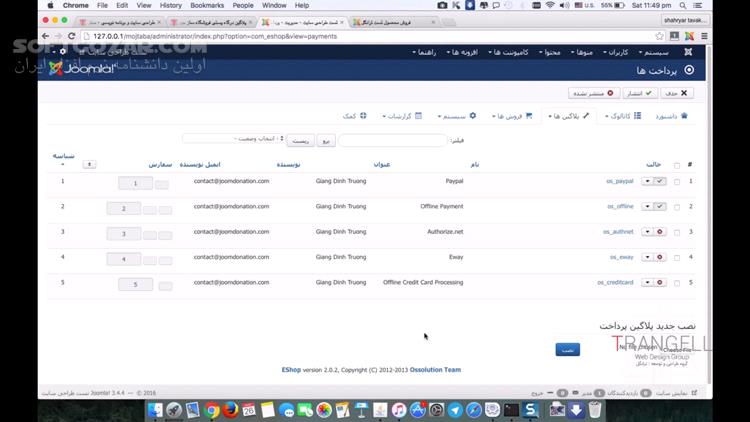
Task: Tick the select-all checkbox in table header
Action: click(x=677, y=166)
